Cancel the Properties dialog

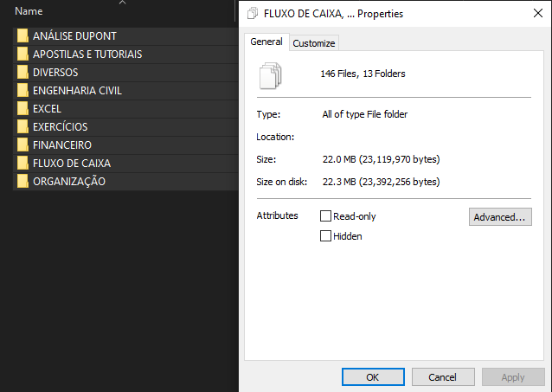click(x=443, y=377)
